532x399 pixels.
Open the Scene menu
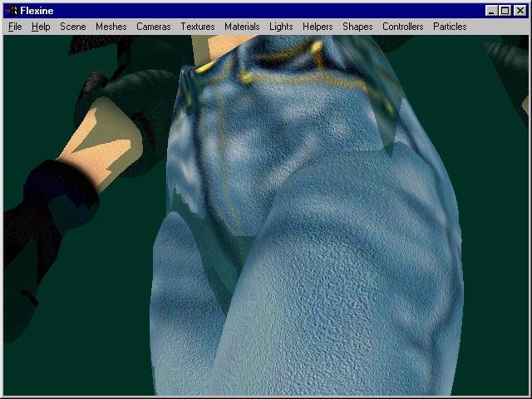(72, 27)
